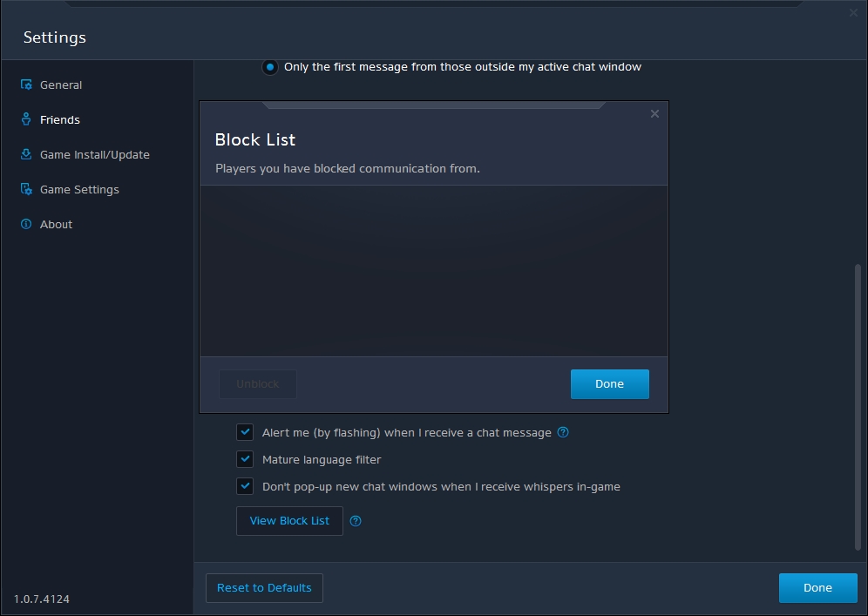Click Reset to Defaults button

click(264, 588)
